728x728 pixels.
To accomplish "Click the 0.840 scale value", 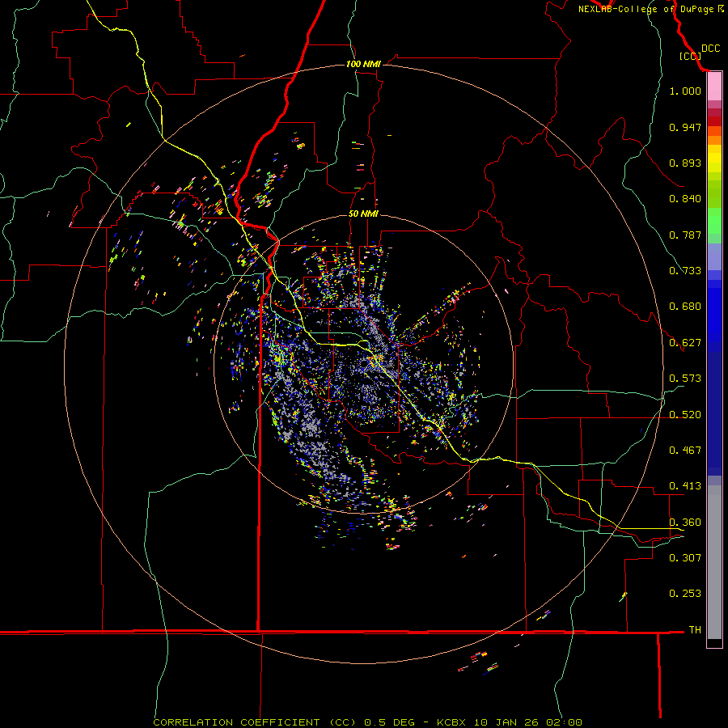I will click(685, 199).
